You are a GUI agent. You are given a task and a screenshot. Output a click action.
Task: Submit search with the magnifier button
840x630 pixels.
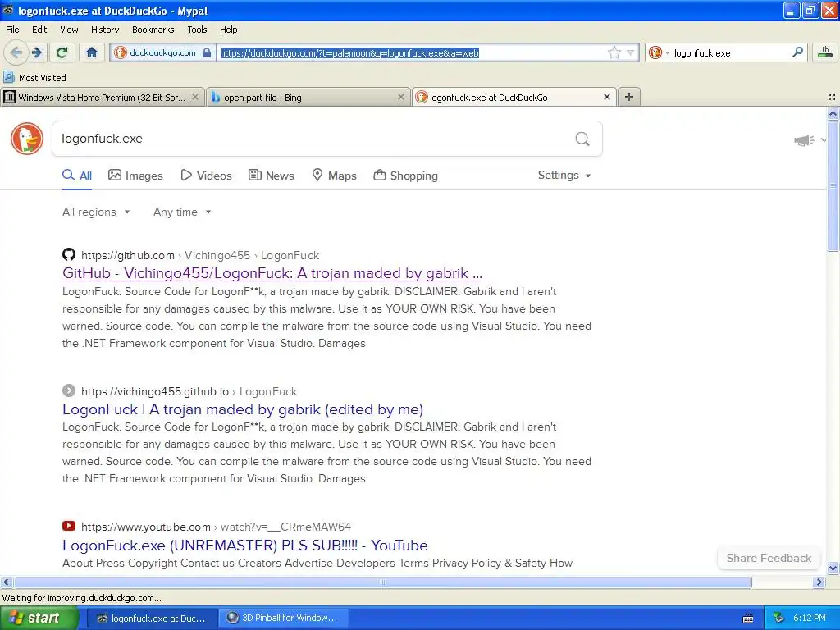pos(582,139)
